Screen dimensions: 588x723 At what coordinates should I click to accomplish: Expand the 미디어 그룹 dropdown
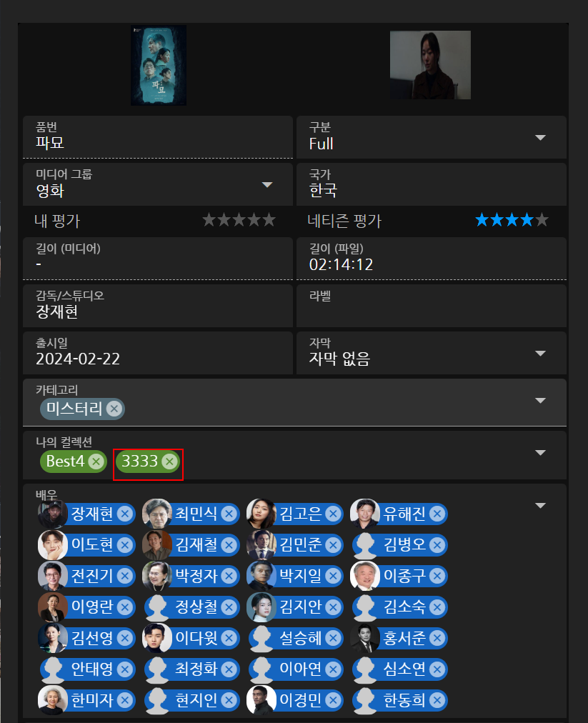[267, 184]
